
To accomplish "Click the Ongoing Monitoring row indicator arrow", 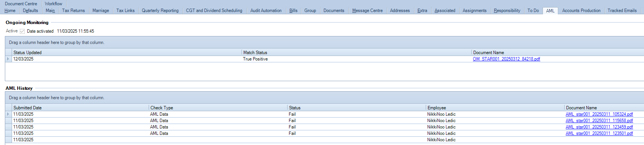I will [8, 59].
